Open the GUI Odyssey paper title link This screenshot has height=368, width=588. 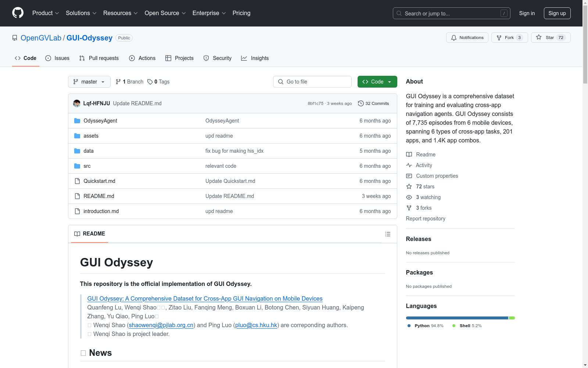point(205,298)
